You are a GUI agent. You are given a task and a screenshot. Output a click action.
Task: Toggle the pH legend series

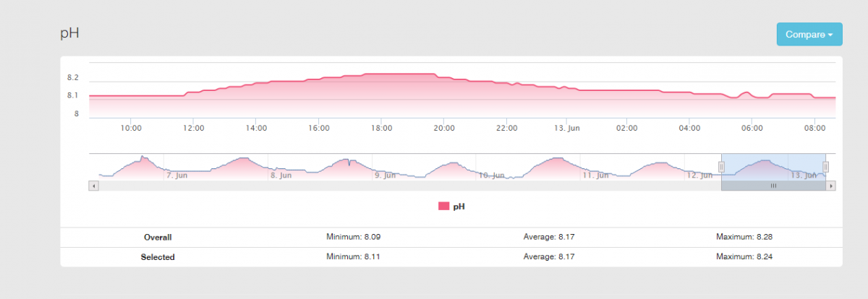click(452, 207)
